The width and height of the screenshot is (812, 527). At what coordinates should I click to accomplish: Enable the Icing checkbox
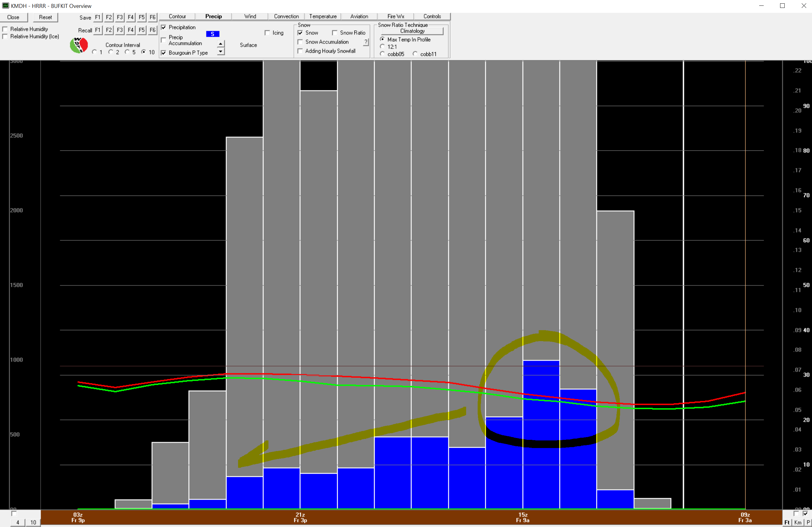coord(268,33)
